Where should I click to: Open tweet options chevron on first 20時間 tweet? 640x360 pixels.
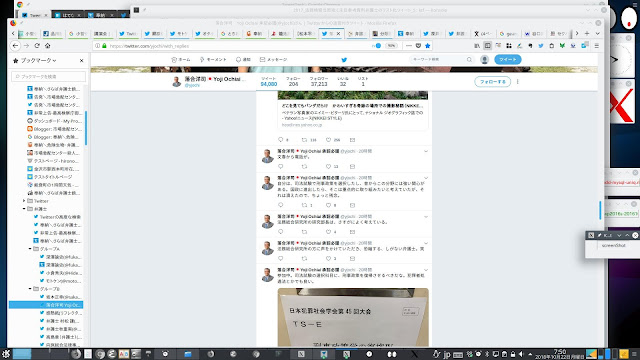pyautogui.click(x=426, y=151)
